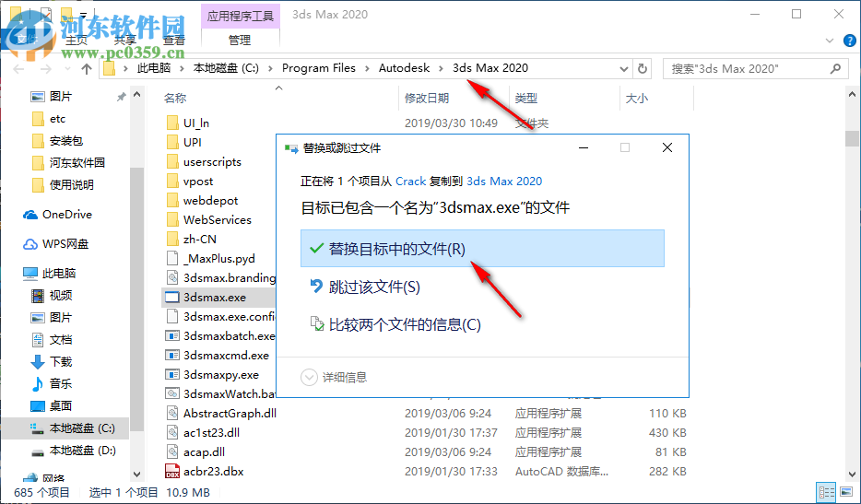Image resolution: width=861 pixels, height=504 pixels.
Task: Open 桌面 in navigation pane
Action: coord(53,405)
